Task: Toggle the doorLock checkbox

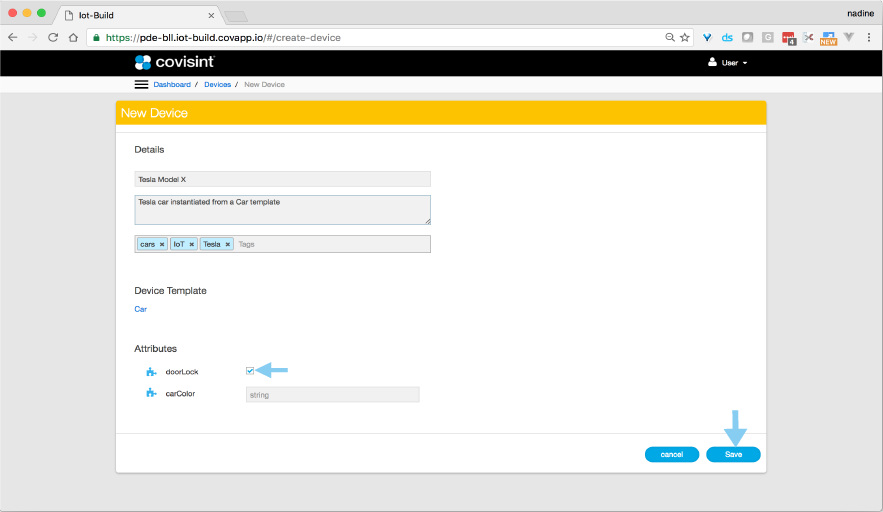Action: pos(250,371)
